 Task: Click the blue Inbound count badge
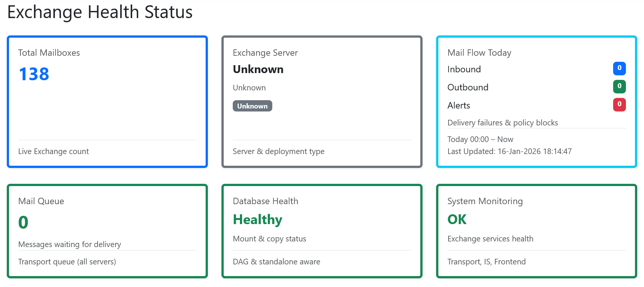pyautogui.click(x=619, y=68)
